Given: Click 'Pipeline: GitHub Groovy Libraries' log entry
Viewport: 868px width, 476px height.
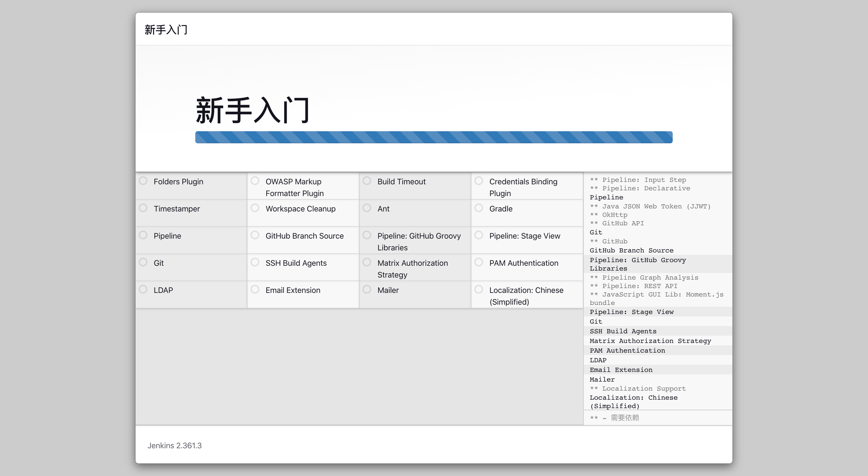Looking at the screenshot, I should [638, 264].
